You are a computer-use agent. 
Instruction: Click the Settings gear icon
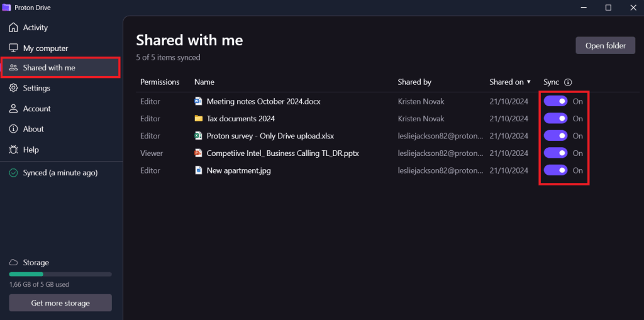[x=14, y=88]
